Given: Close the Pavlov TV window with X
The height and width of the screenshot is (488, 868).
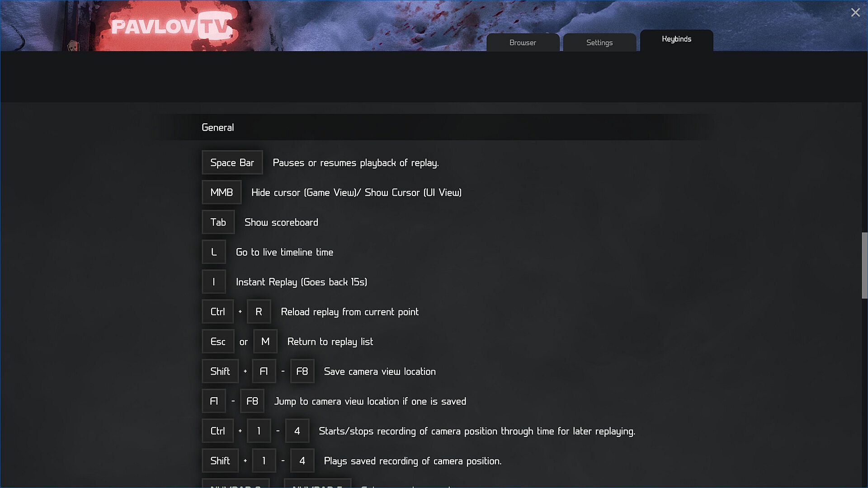Looking at the screenshot, I should (855, 13).
